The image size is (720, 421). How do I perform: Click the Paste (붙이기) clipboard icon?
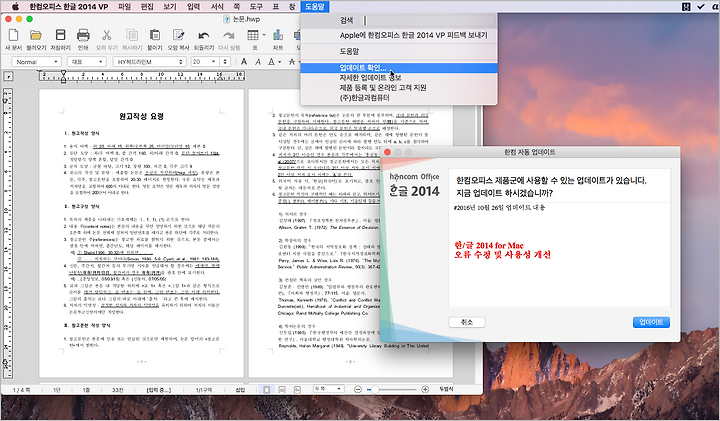pos(155,35)
